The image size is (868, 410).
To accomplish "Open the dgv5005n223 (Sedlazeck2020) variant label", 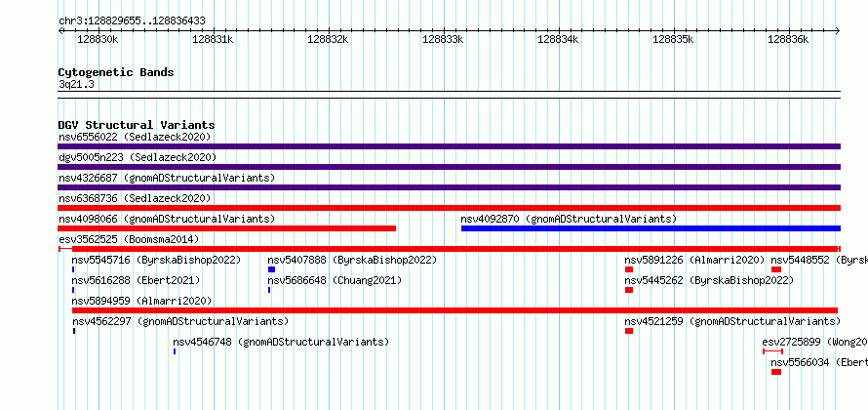I will (x=138, y=157).
